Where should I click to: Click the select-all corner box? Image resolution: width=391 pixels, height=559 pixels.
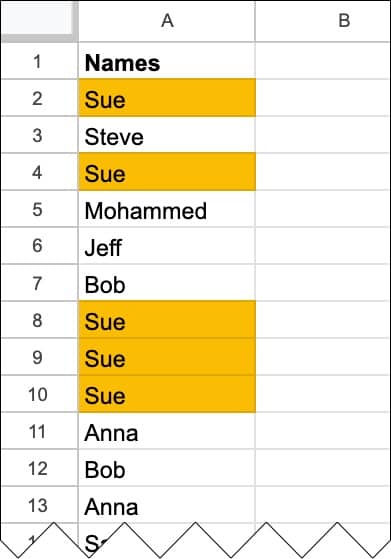pos(39,21)
